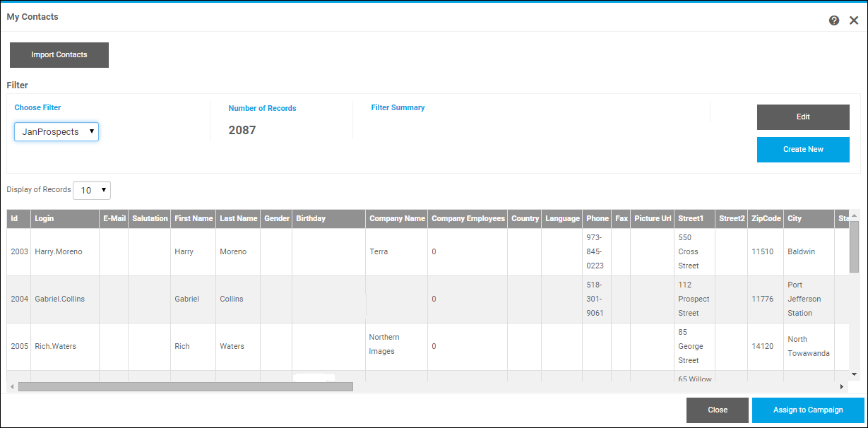Click the Id column header
Screen dimensions: 868x428
(14, 219)
